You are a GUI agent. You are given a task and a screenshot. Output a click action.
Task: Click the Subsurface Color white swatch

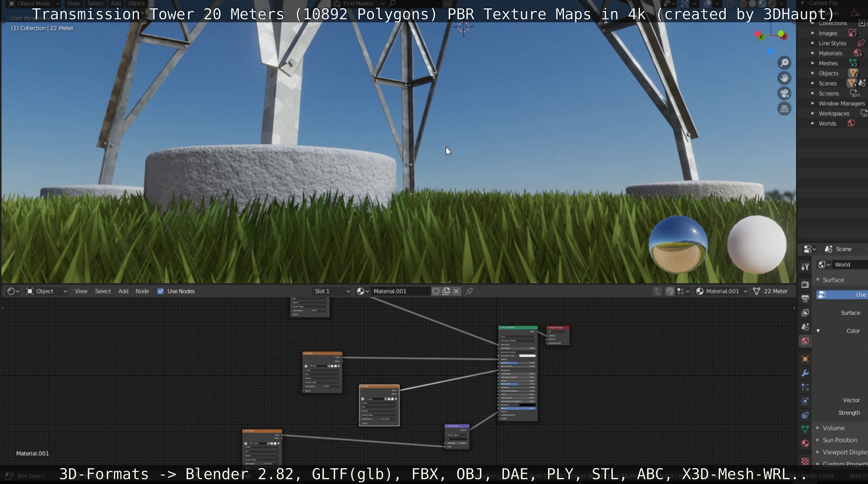coord(527,355)
